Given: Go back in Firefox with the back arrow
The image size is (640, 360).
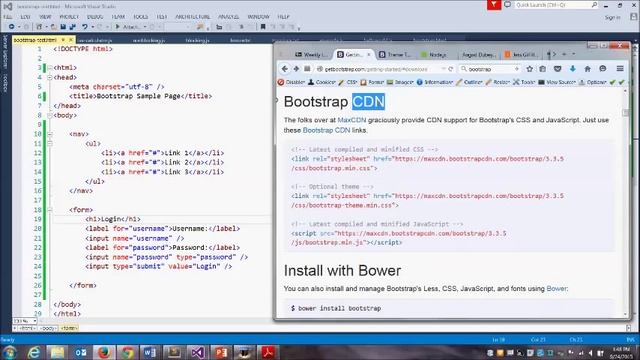Looking at the screenshot, I should [285, 69].
